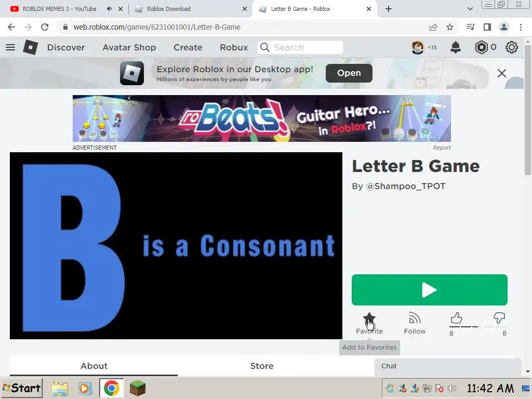Open the media player taskbar icon
This screenshot has height=399, width=532.
click(85, 388)
